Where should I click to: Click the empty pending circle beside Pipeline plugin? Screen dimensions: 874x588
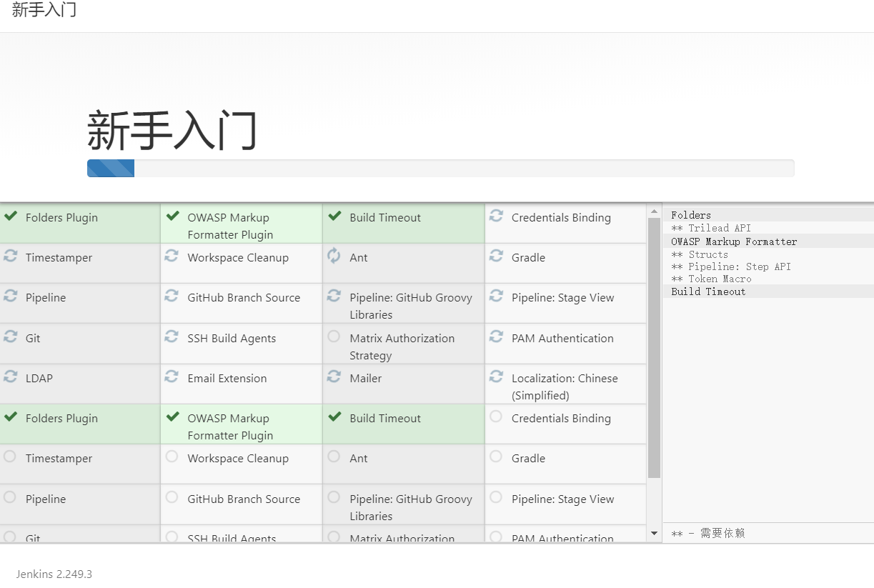tap(10, 497)
